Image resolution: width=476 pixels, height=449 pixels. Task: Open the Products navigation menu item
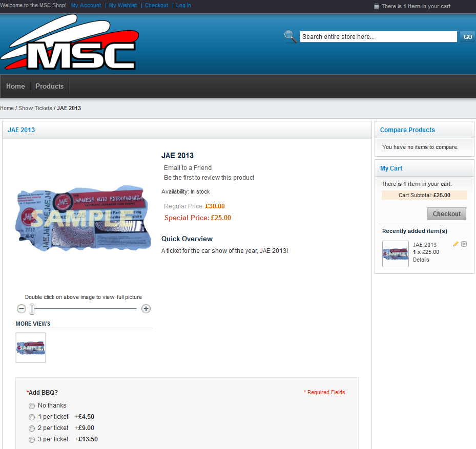tap(50, 86)
